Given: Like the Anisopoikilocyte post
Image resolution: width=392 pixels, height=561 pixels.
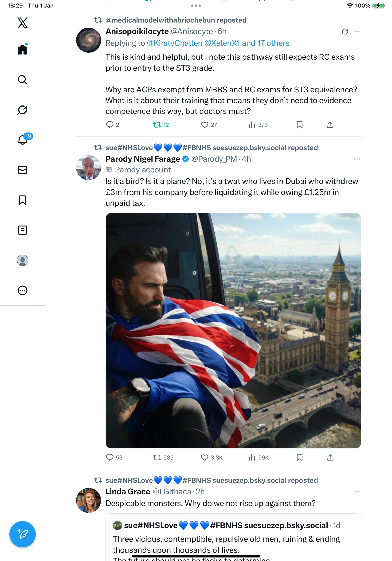Looking at the screenshot, I should tap(204, 125).
